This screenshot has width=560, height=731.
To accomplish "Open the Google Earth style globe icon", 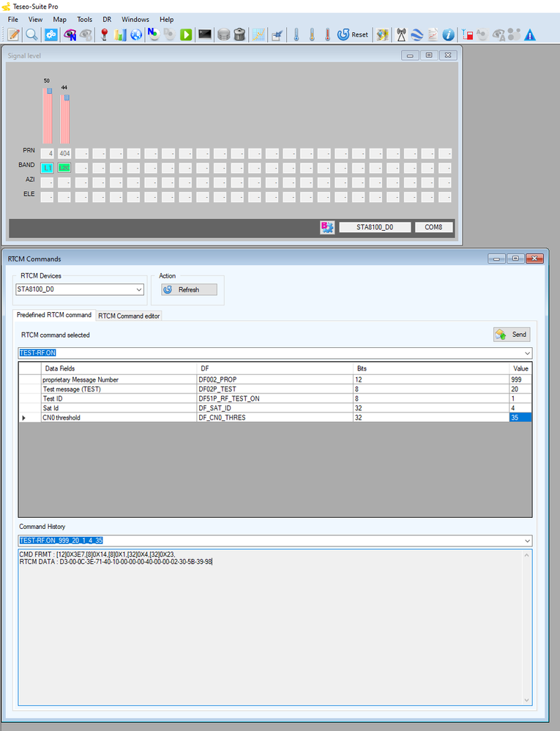I will (417, 34).
